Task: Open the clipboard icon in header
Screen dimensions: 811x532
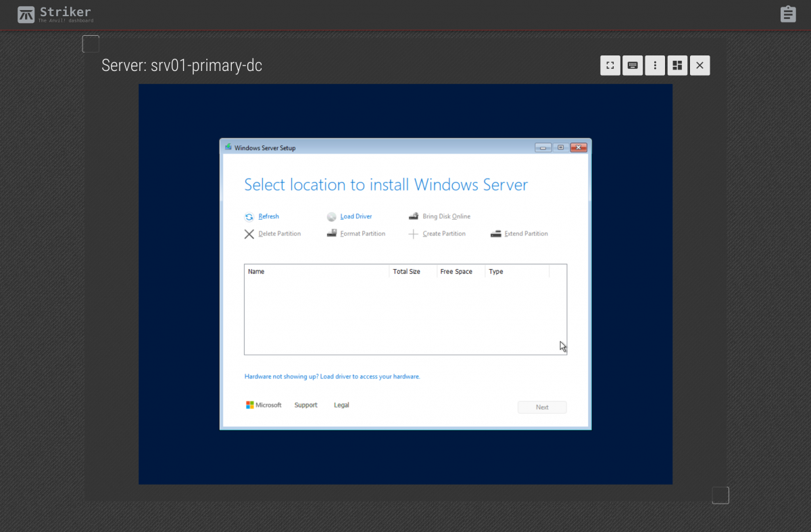Action: click(788, 14)
